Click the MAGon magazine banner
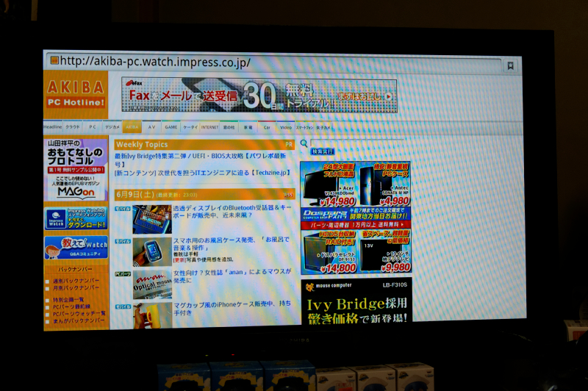This screenshot has width=588, height=391. click(76, 170)
